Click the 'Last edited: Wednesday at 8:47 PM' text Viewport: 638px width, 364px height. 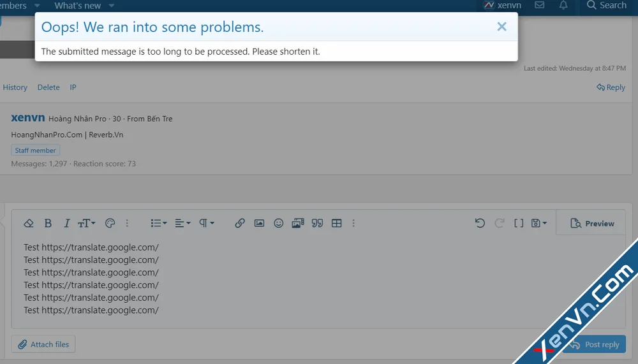point(575,68)
